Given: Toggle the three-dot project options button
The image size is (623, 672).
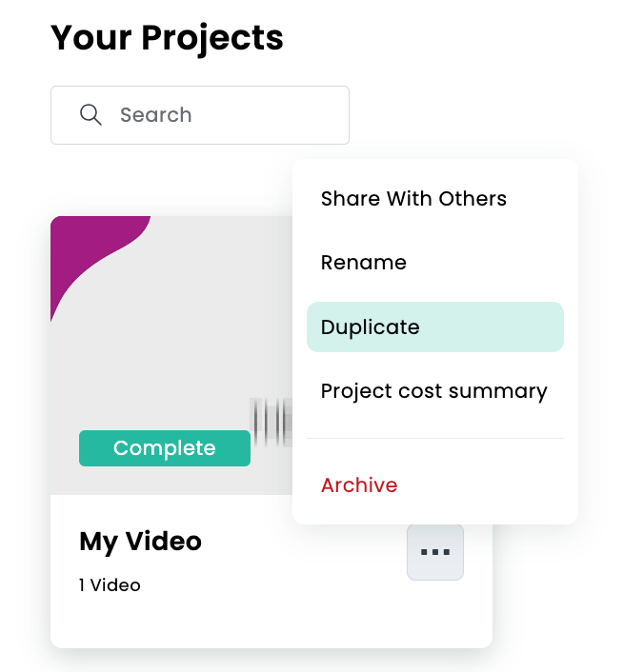Looking at the screenshot, I should point(435,552).
